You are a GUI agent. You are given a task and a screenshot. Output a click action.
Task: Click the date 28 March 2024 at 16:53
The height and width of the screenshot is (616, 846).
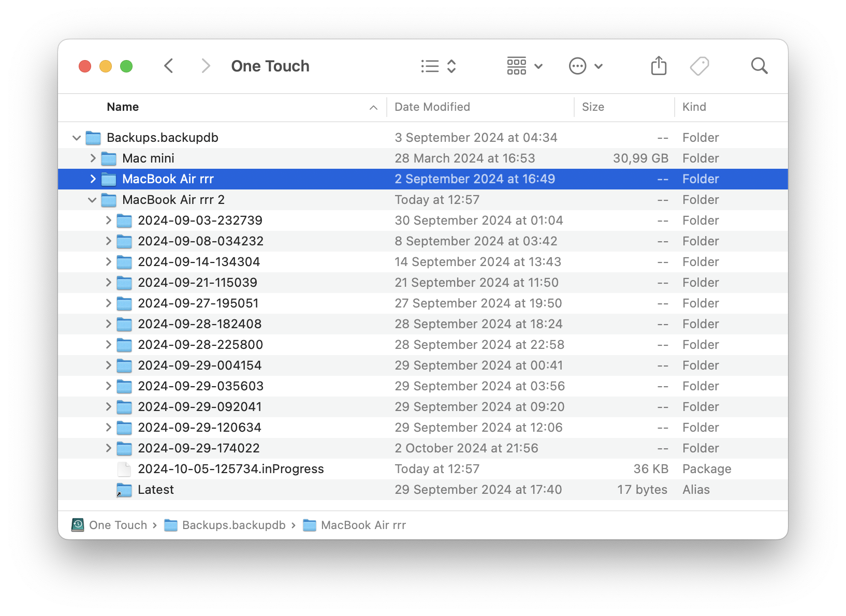(465, 158)
